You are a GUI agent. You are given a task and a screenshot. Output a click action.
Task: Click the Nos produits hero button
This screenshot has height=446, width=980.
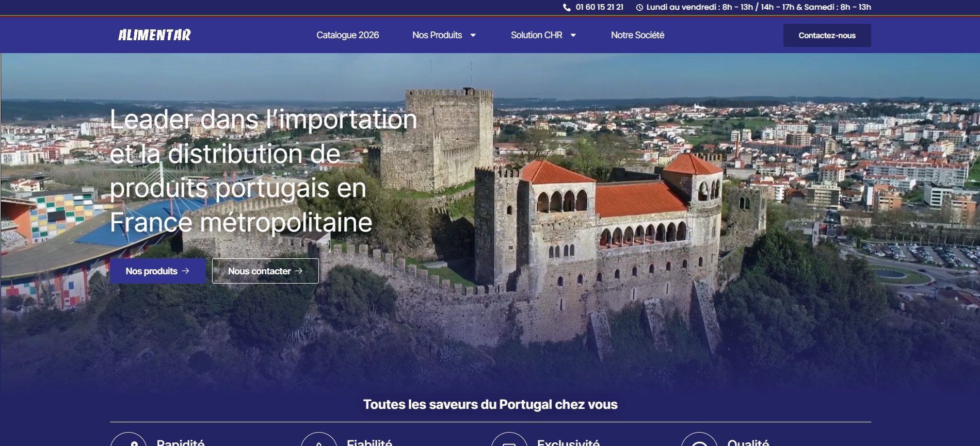click(x=158, y=271)
